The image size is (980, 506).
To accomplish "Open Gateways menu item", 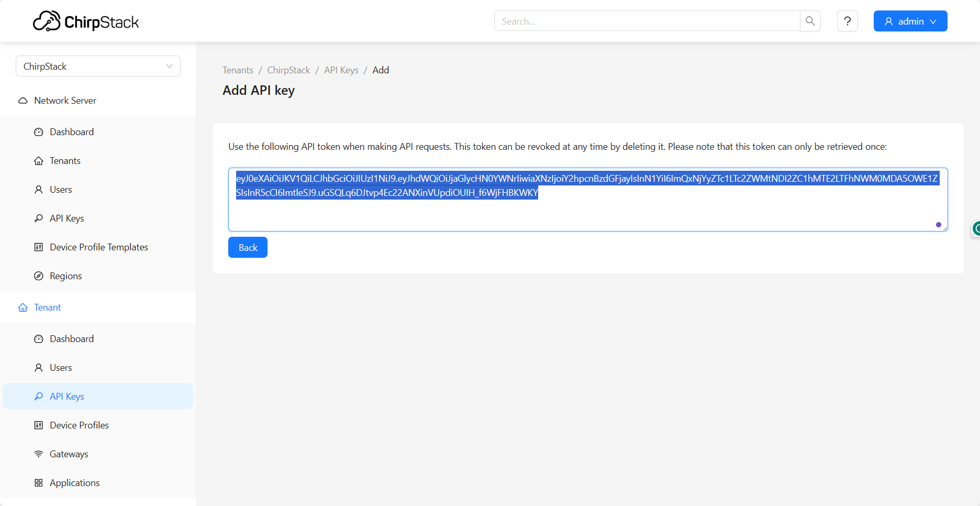I will coord(98,454).
